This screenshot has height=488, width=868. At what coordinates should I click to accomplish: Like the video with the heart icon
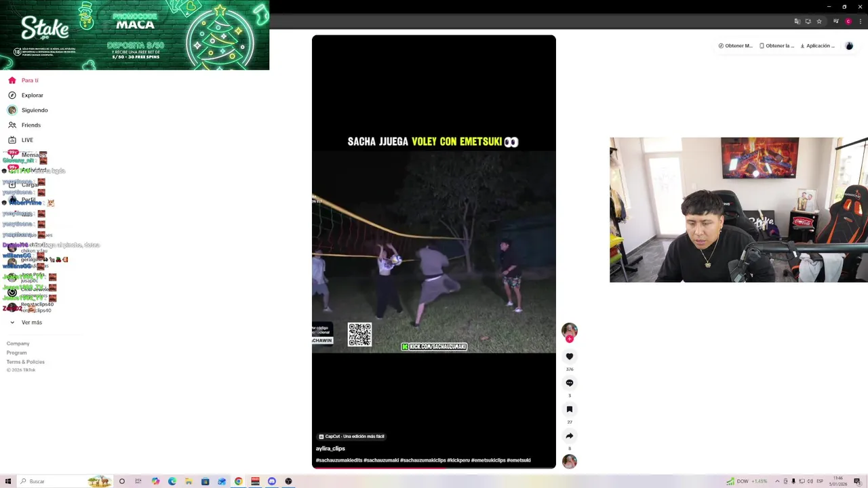570,357
